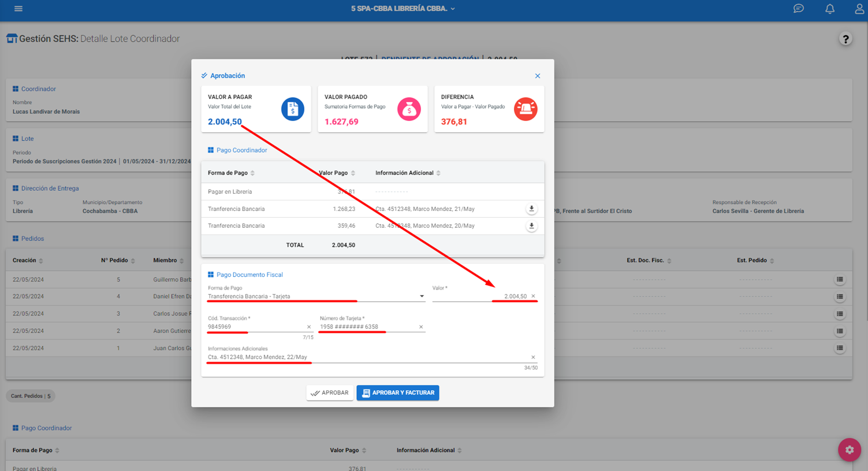This screenshot has width=868, height=471.
Task: Sort dialog table by Información Adicional
Action: coord(408,173)
